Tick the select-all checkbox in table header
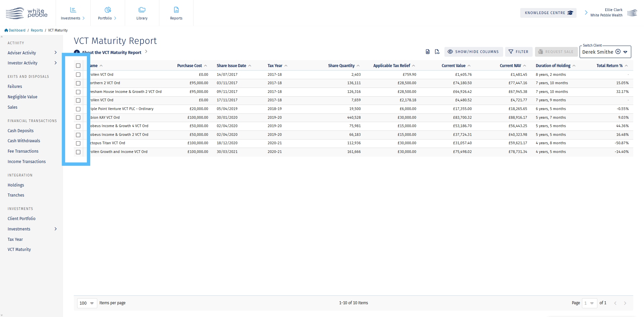Image resolution: width=644 pixels, height=317 pixels. tap(78, 66)
